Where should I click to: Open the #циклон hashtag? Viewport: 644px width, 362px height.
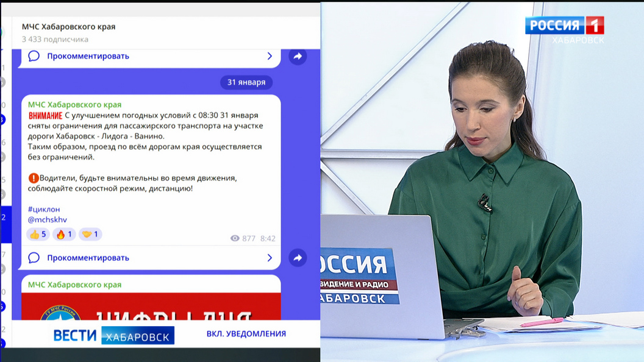(x=44, y=209)
